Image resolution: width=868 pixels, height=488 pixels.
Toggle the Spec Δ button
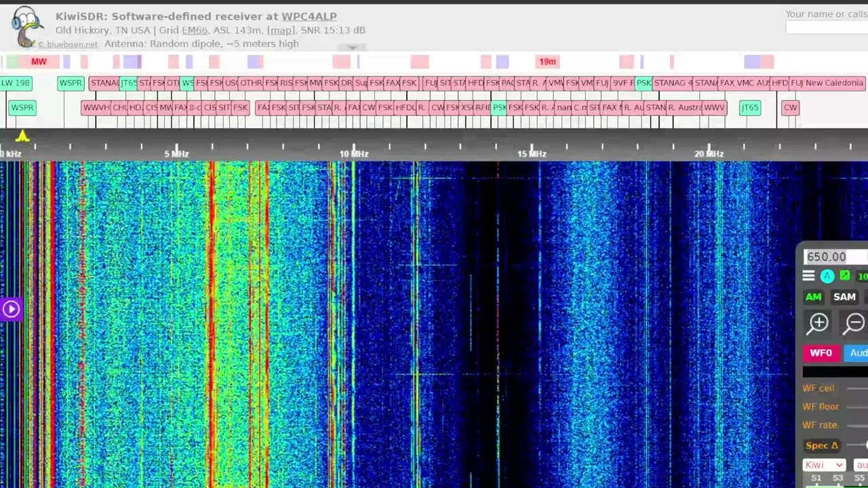coord(821,445)
